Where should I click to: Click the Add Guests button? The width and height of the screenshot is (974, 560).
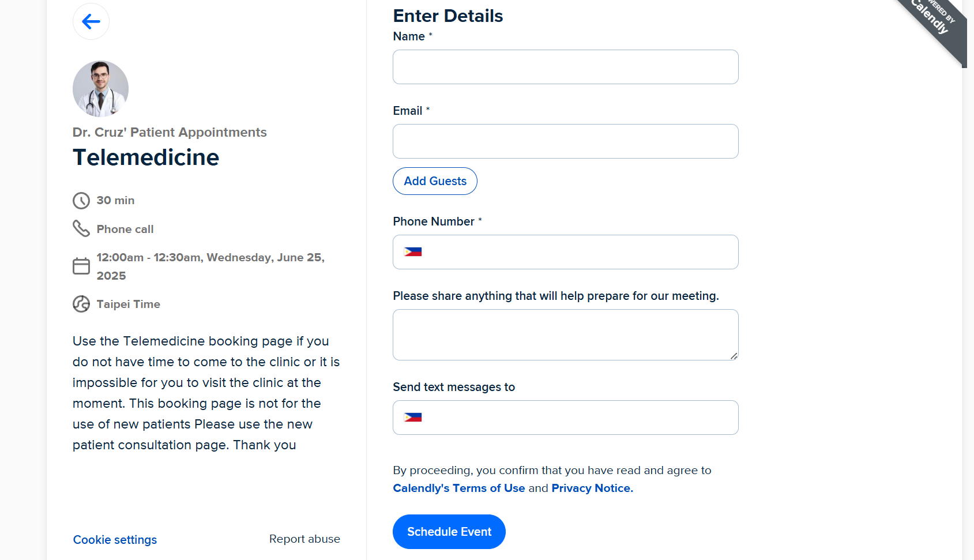(x=435, y=181)
